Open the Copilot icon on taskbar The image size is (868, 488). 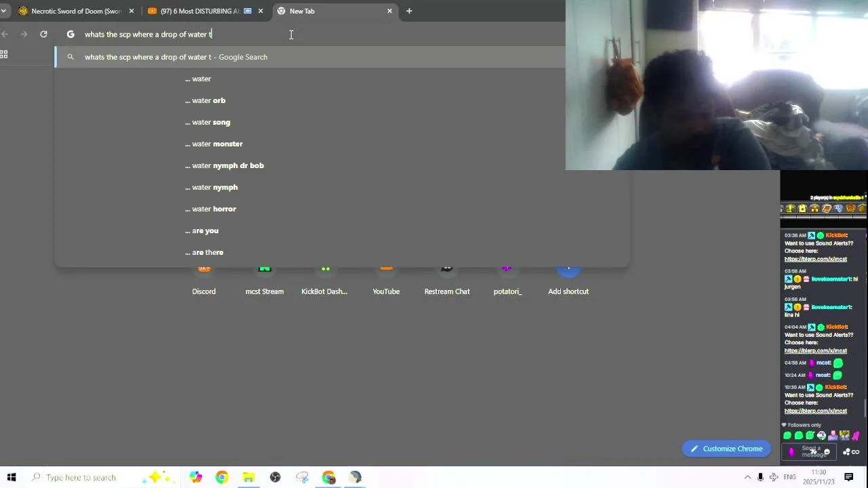click(195, 477)
